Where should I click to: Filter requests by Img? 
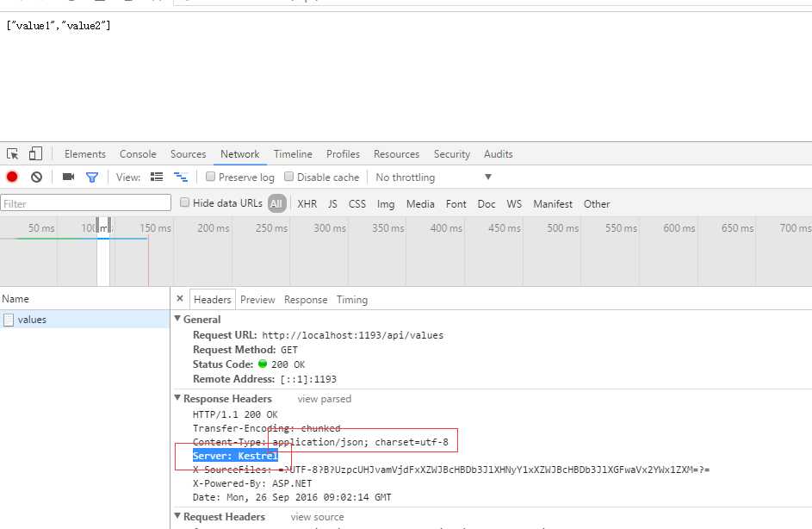tap(385, 203)
